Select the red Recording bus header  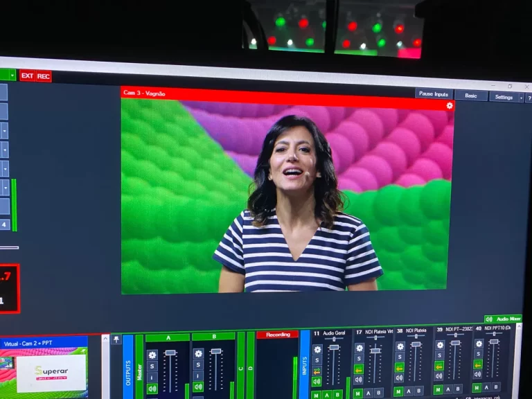pos(278,335)
